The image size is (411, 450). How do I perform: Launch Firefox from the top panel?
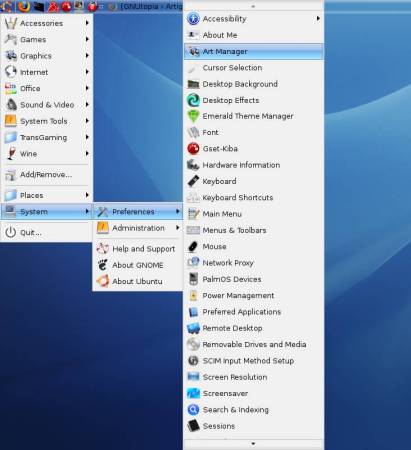click(x=24, y=6)
